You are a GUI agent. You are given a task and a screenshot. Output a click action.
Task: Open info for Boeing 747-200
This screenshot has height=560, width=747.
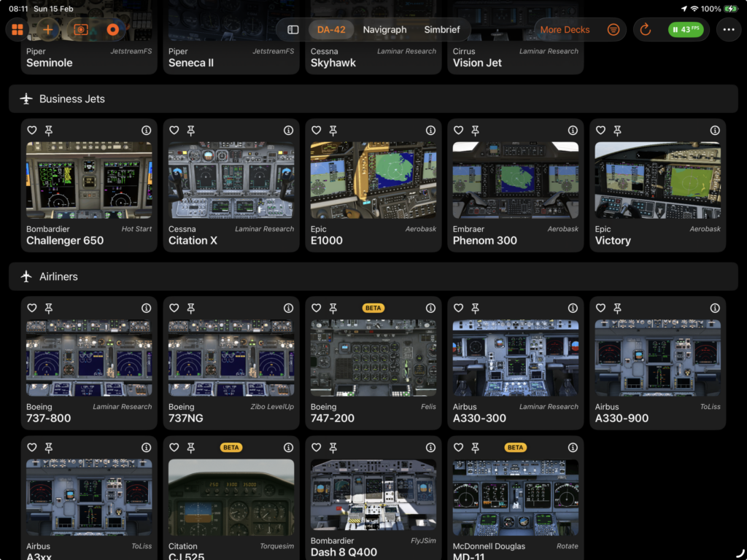point(430,308)
